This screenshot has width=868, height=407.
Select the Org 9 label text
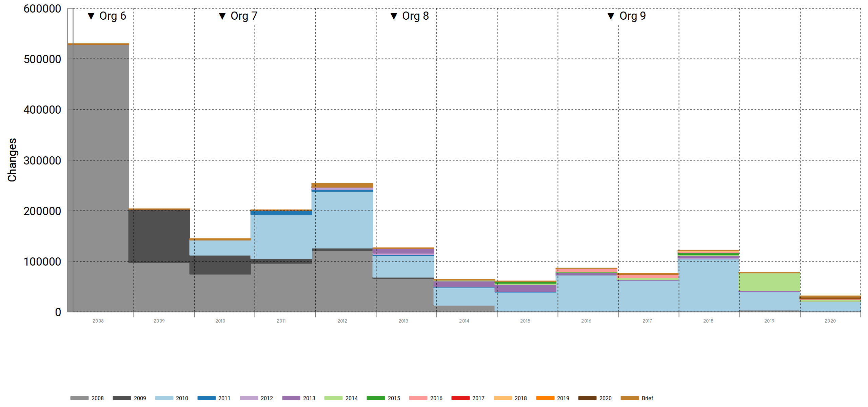point(632,16)
